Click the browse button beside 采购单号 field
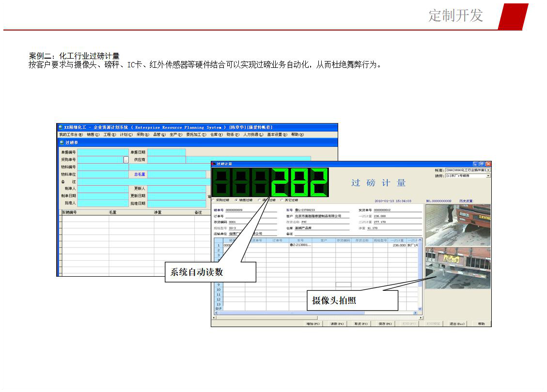 (126, 159)
